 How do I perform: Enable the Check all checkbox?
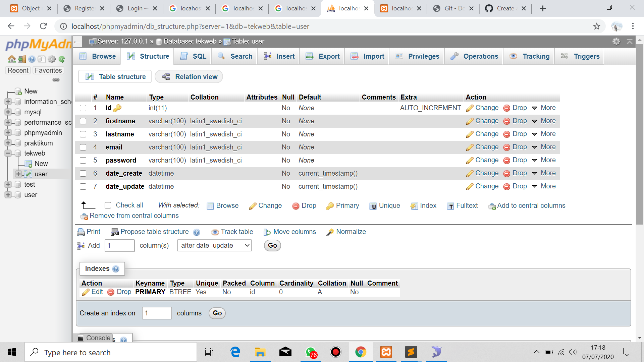pos(108,205)
